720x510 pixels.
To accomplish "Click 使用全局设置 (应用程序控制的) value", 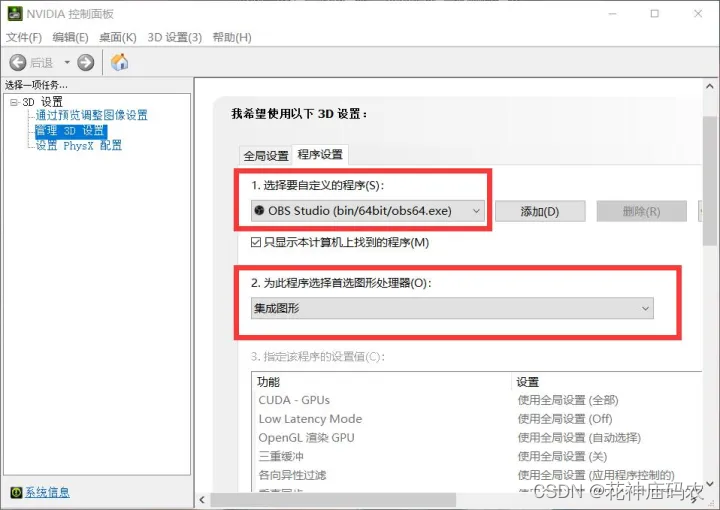I will tap(596, 475).
